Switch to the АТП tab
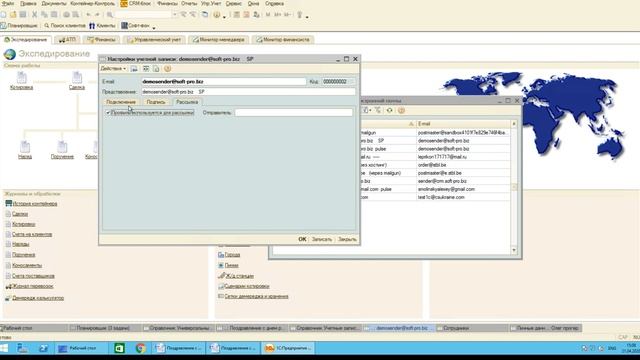Viewport: 640px width, 360px height. click(67, 40)
